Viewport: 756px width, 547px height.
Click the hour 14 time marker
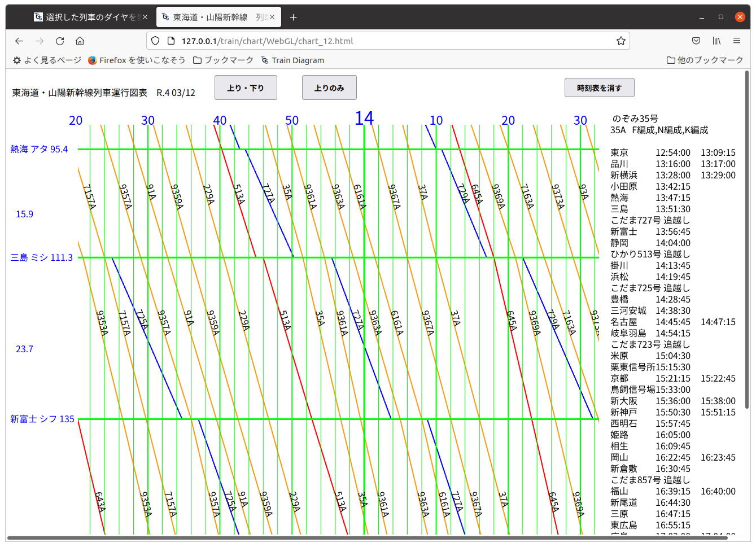364,118
